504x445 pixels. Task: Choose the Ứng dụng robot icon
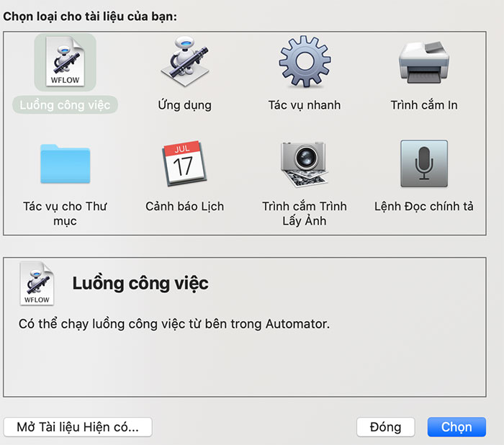click(x=185, y=61)
